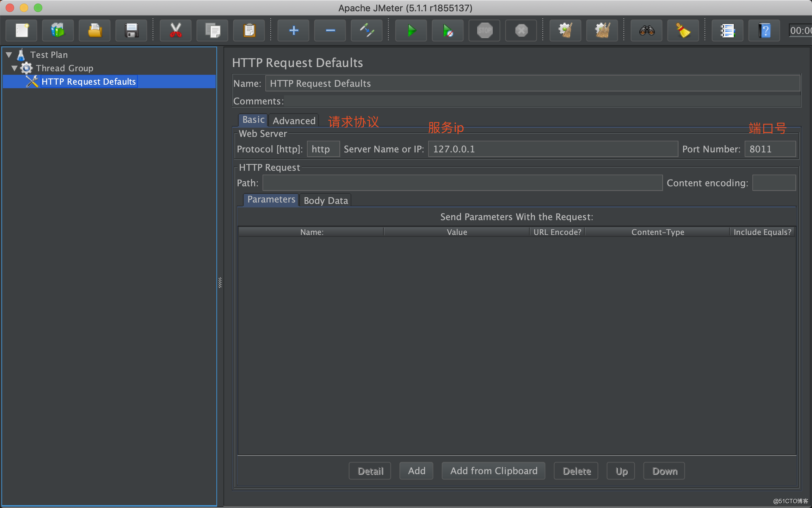Image resolution: width=812 pixels, height=508 pixels.
Task: Click the Copy icon in toolbar
Action: coord(213,31)
